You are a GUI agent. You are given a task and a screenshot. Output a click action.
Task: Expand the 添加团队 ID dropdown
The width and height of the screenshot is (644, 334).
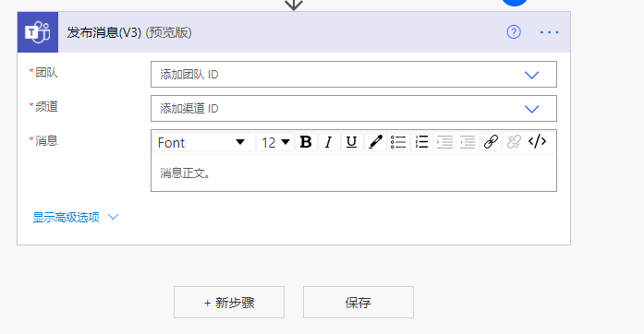tap(531, 75)
